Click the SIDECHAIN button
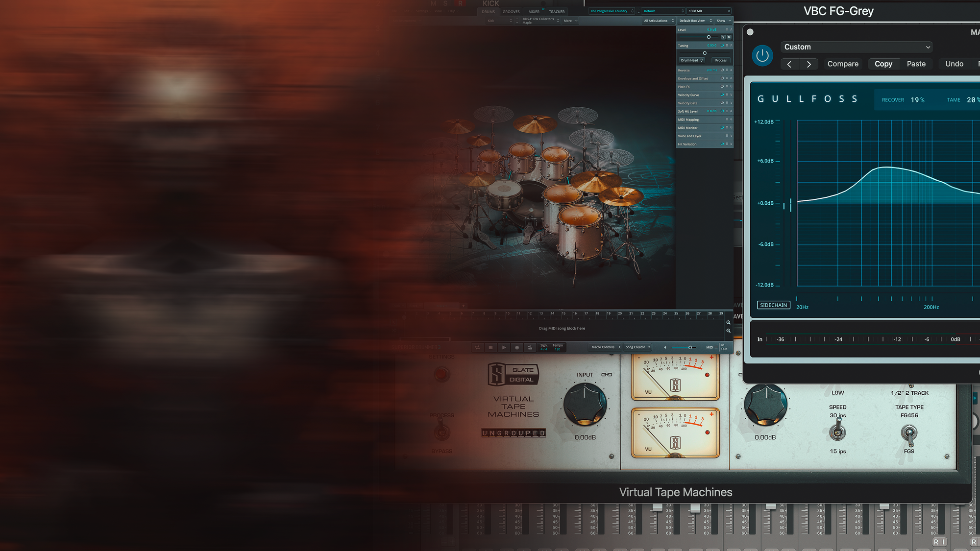The height and width of the screenshot is (551, 980). [x=773, y=305]
